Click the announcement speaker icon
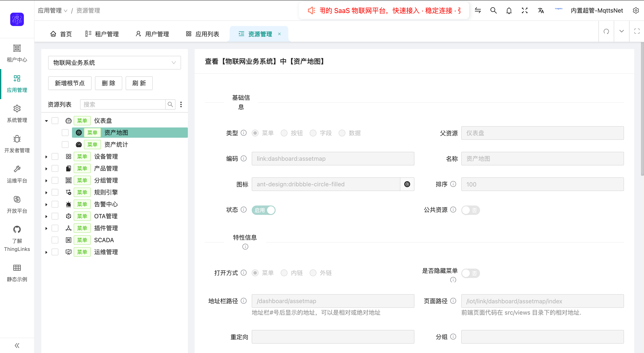This screenshot has width=644, height=353. pyautogui.click(x=312, y=10)
